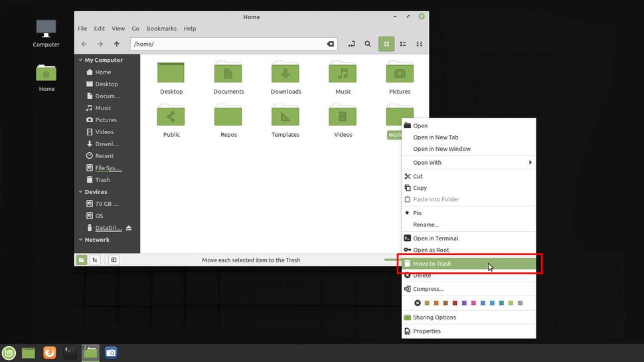Collapse the Devices section
The width and height of the screenshot is (644, 362).
[80, 192]
